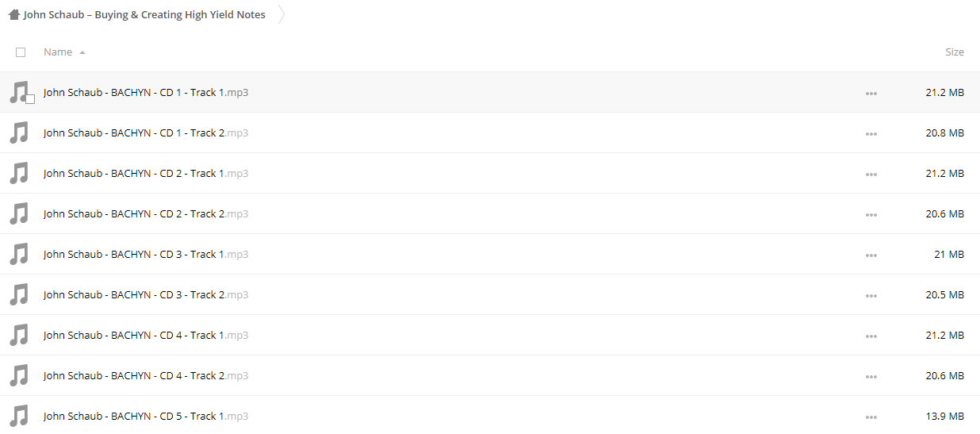The height and width of the screenshot is (434, 980).
Task: Open John Schaub folder breadcrumb link
Action: click(x=144, y=14)
